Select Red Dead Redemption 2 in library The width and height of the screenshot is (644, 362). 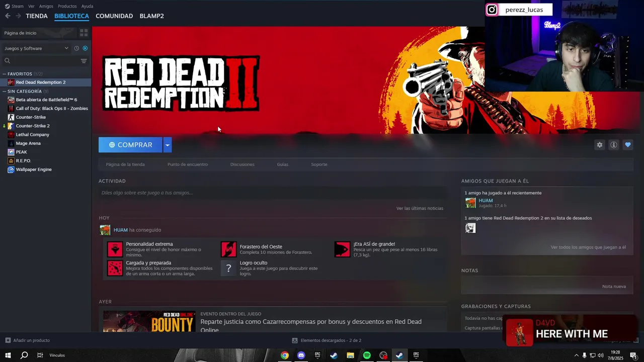click(45, 82)
